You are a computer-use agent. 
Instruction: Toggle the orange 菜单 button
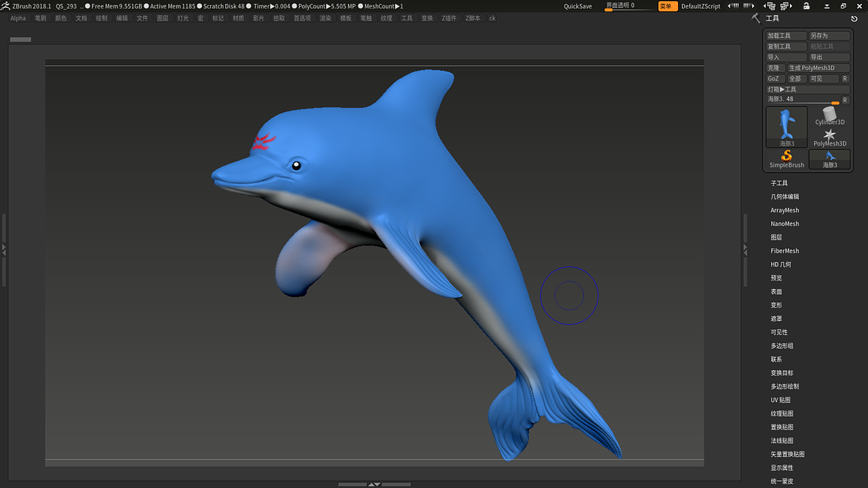click(668, 6)
